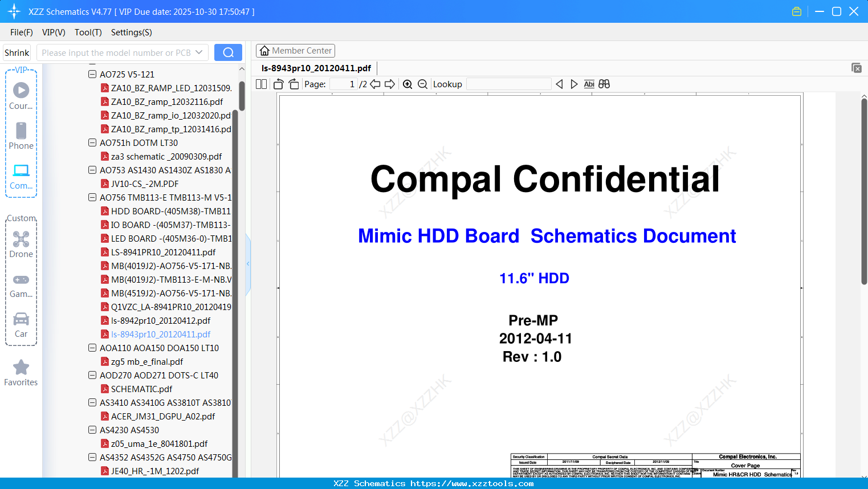Collapse the AO751h DOTM LT30 folder
Image resolution: width=868 pixels, height=489 pixels.
point(92,142)
